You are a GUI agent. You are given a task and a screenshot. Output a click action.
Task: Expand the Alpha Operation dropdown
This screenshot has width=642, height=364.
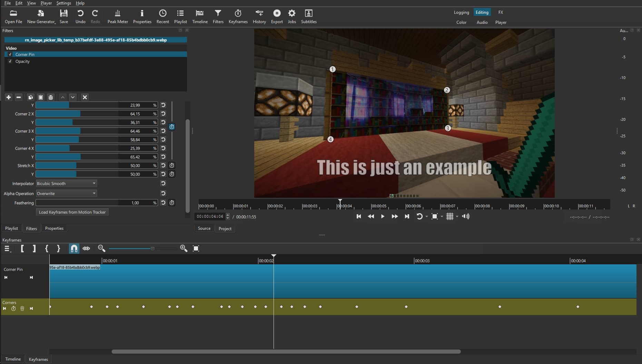(x=66, y=194)
